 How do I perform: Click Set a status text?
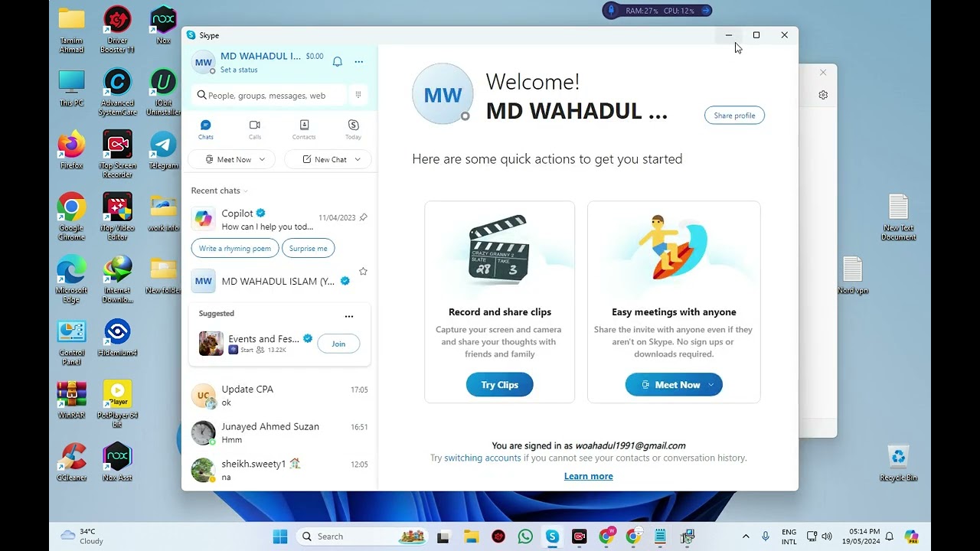coord(239,70)
